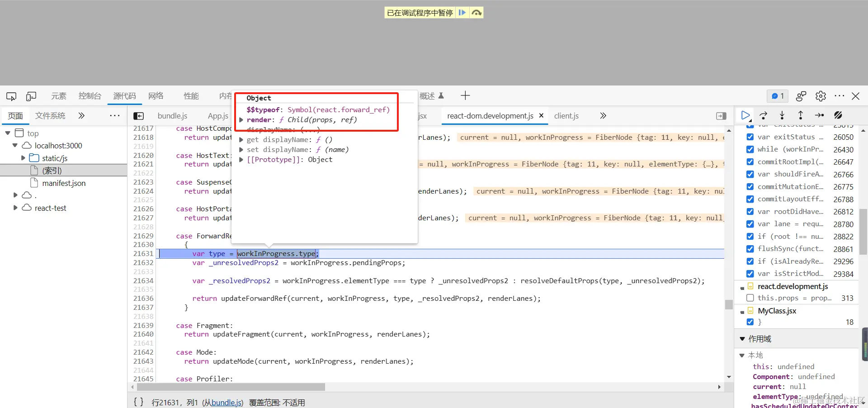Step over next call in paused overlay
The height and width of the screenshot is (408, 868).
coord(476,13)
